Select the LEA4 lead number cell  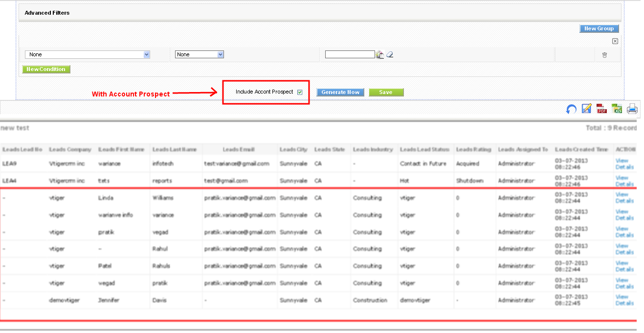[x=9, y=181]
